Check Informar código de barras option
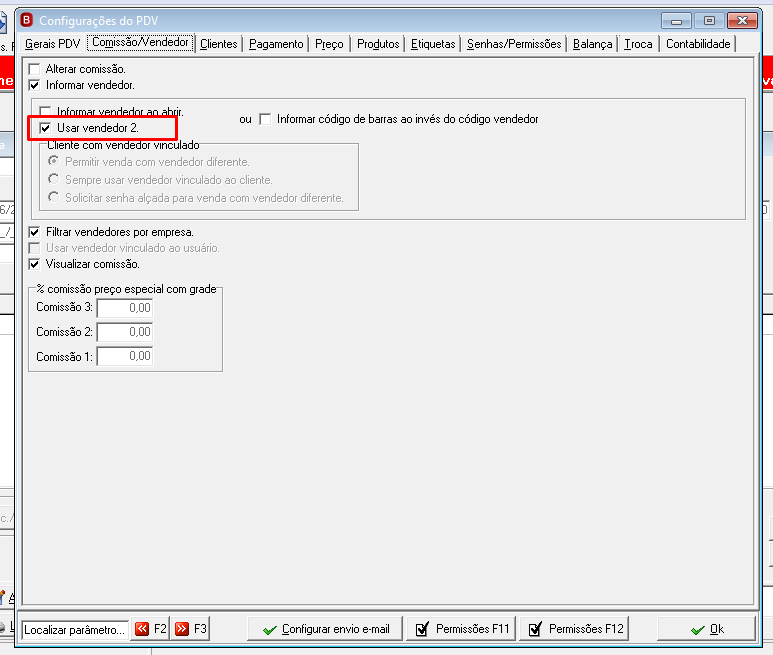 click(265, 119)
